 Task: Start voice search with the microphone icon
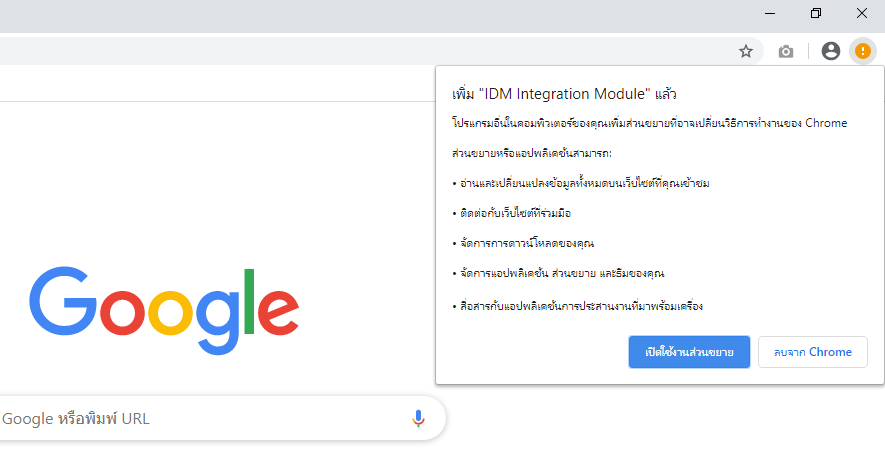(x=419, y=418)
